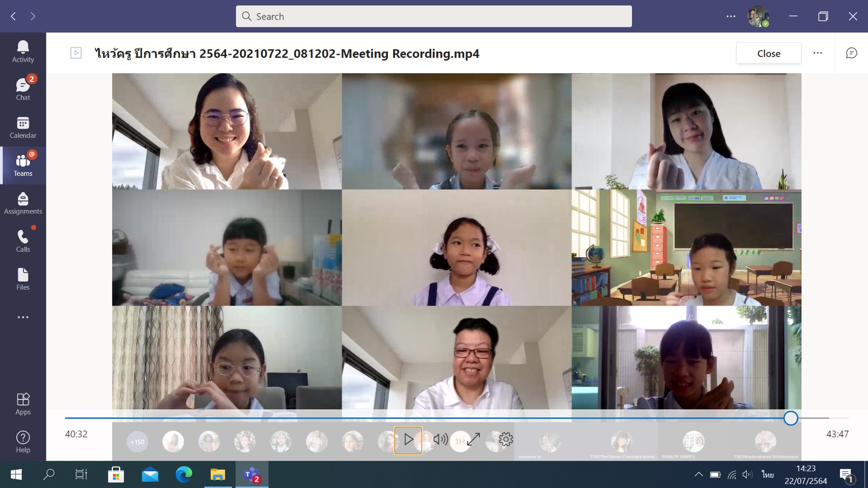This screenshot has width=868, height=488.
Task: Select the smiling teacher with glasses video tile
Action: (x=227, y=131)
